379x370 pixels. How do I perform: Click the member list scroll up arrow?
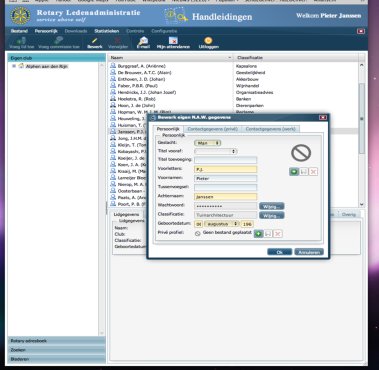(362, 65)
